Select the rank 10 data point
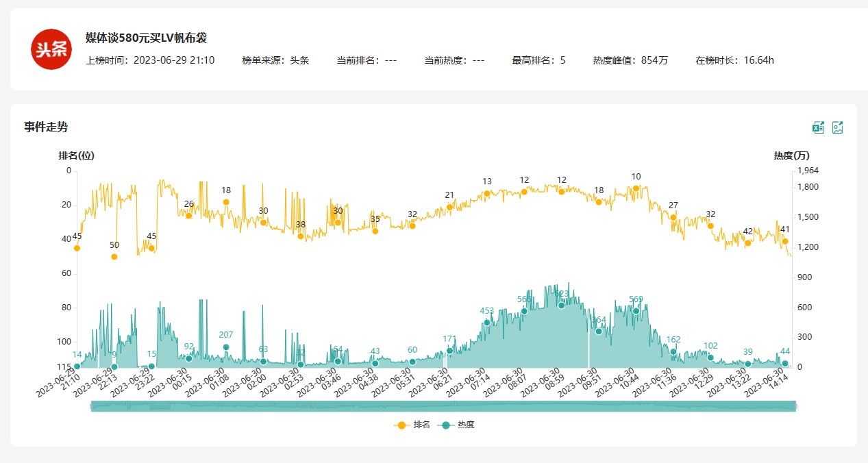The height and width of the screenshot is (463, 868). [x=636, y=188]
